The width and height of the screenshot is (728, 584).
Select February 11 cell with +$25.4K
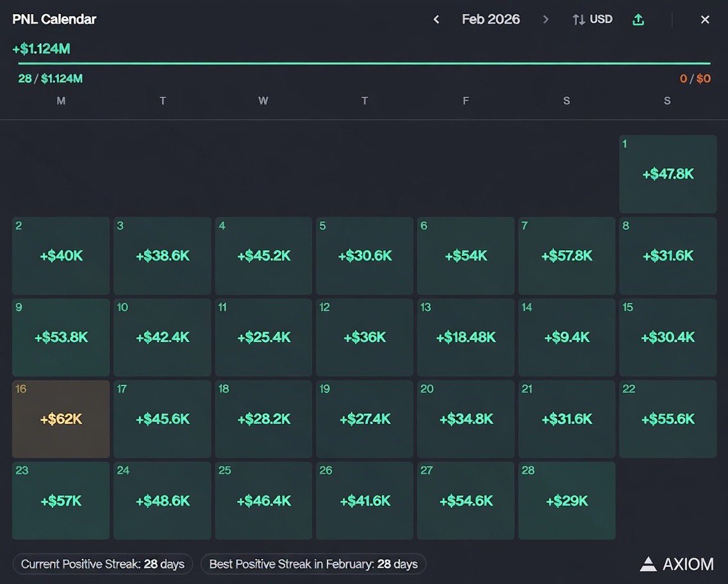(x=263, y=337)
